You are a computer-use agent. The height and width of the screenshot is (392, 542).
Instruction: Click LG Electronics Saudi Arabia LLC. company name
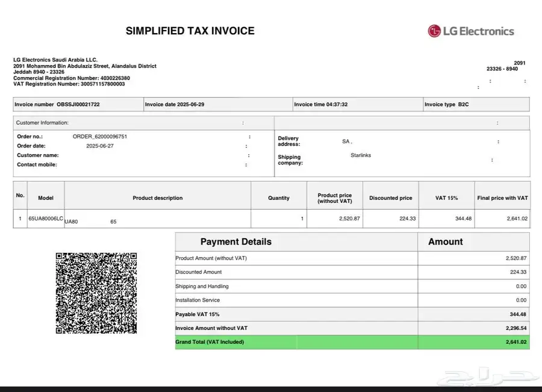pos(55,60)
